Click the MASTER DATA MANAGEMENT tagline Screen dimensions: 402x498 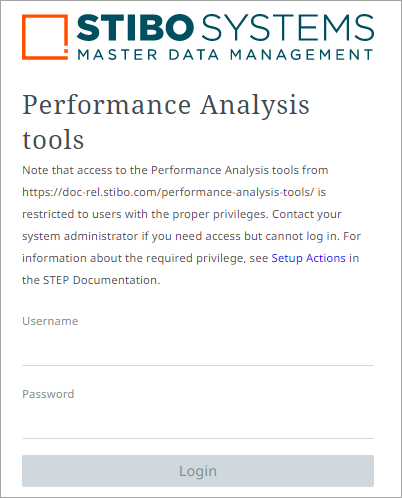tap(225, 55)
